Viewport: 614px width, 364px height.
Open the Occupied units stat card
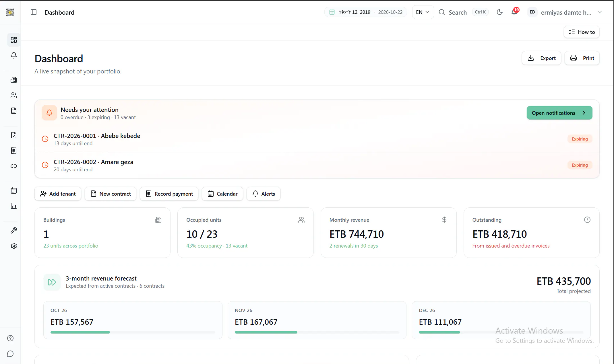[245, 233]
